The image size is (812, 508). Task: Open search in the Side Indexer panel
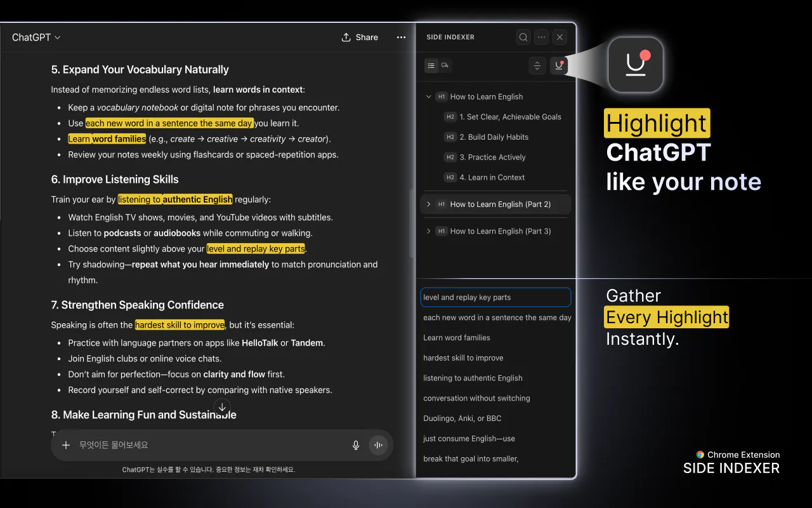tap(523, 37)
